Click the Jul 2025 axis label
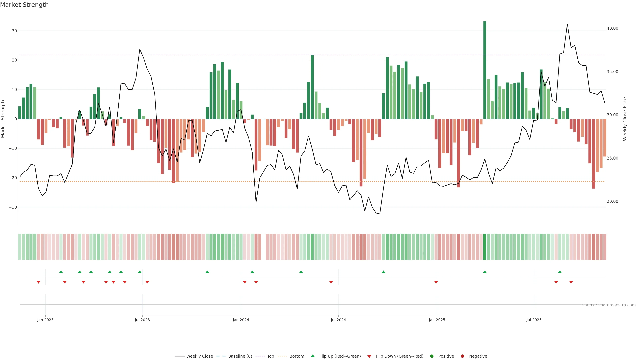The width and height of the screenshot is (644, 362). [534, 320]
